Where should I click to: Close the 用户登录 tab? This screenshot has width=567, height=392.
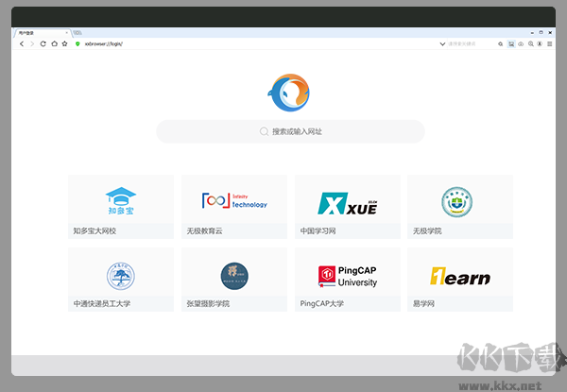66,32
